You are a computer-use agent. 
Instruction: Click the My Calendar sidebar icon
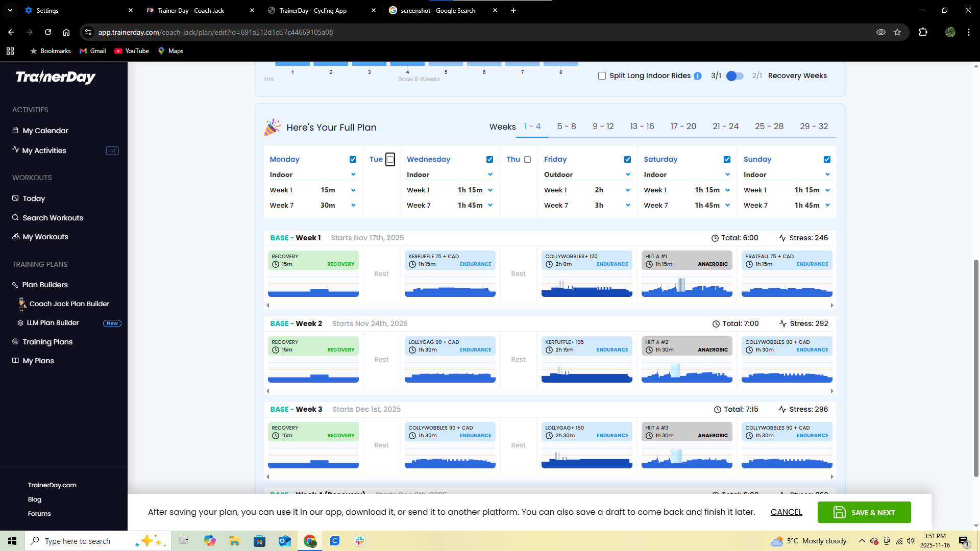tap(15, 130)
